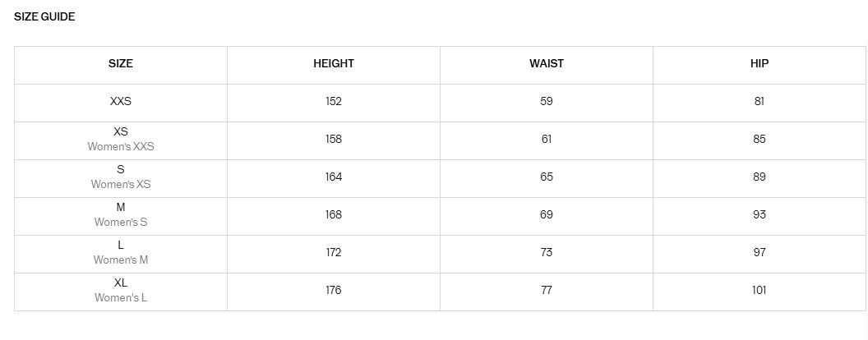Click the Women's XXS subtitle text

point(121,147)
